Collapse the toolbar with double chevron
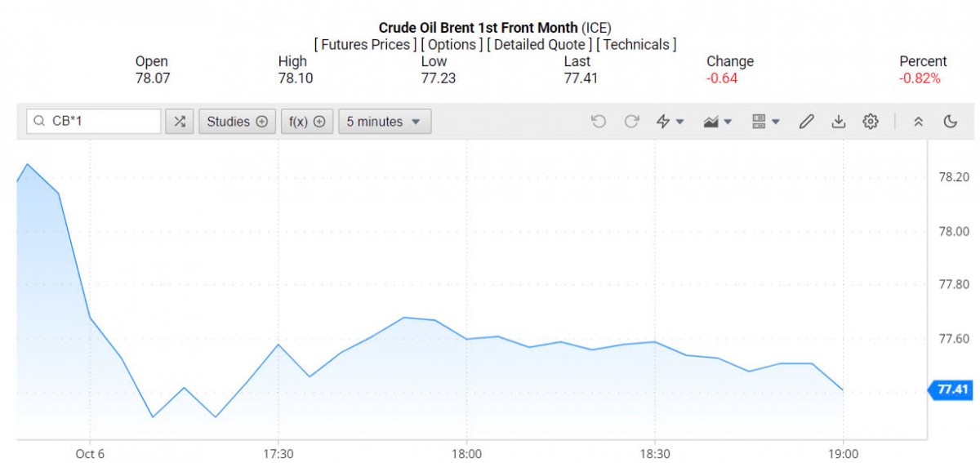The height and width of the screenshot is (463, 980). [x=918, y=122]
